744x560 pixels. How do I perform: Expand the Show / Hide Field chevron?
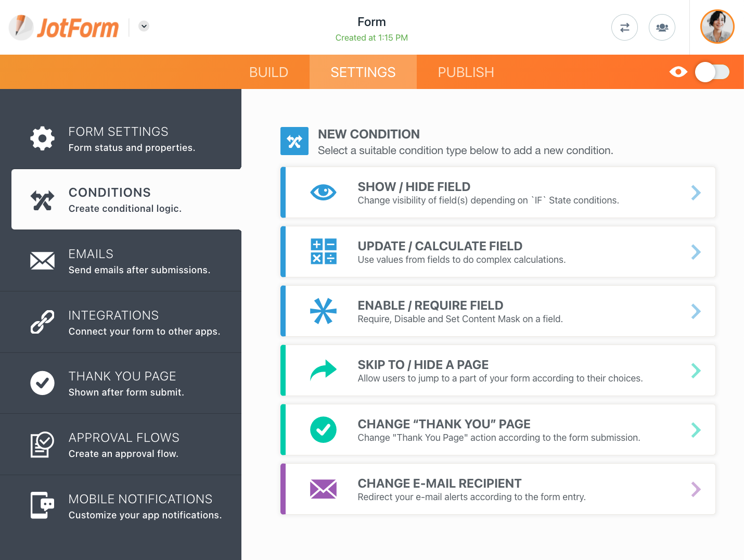pyautogui.click(x=696, y=193)
